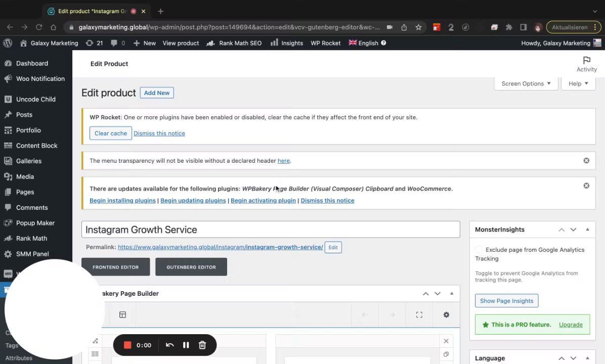Click Clear cache button
Image resolution: width=605 pixels, height=364 pixels.
[111, 133]
